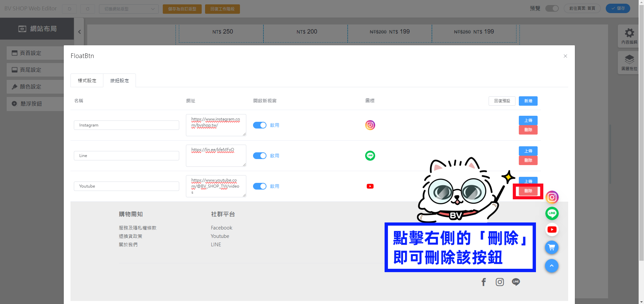Click the Line icon in the table row
The image size is (644, 304).
click(370, 156)
